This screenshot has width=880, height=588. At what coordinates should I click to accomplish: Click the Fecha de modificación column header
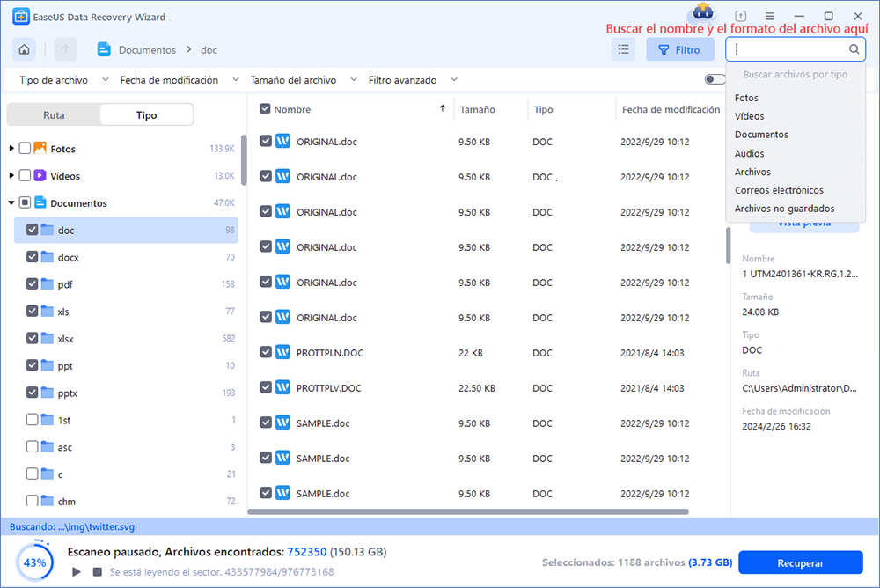click(x=671, y=109)
